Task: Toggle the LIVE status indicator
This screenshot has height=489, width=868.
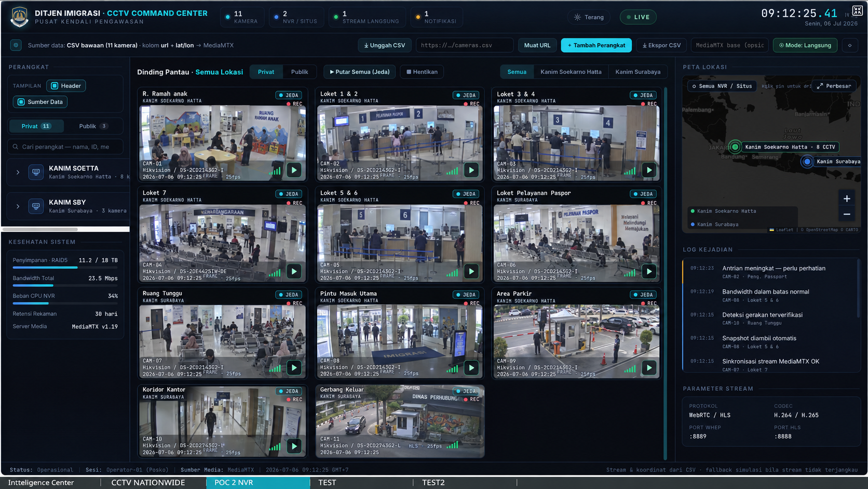Action: click(638, 17)
